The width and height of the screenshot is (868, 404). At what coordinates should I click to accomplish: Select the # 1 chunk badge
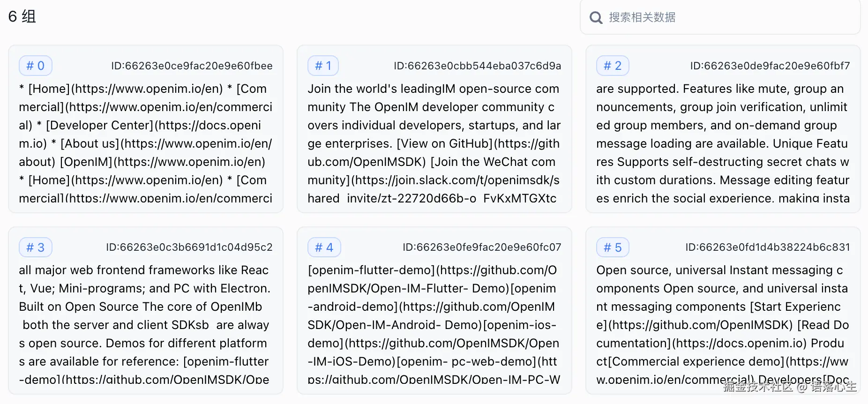323,66
